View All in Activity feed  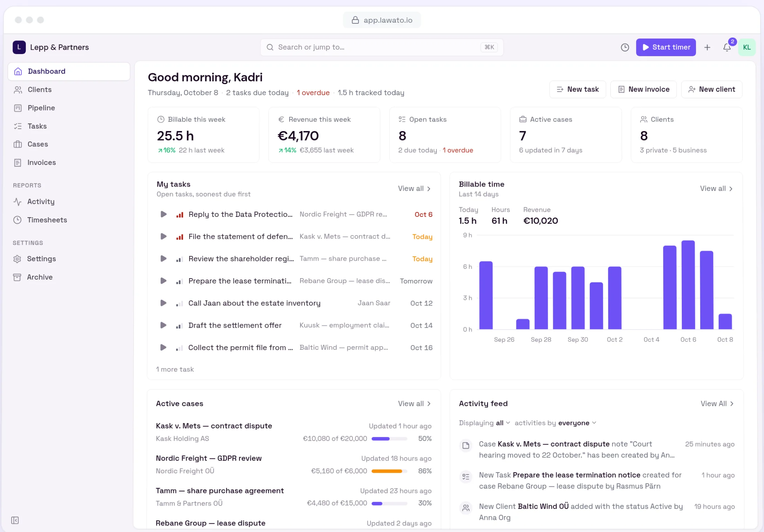[717, 404]
